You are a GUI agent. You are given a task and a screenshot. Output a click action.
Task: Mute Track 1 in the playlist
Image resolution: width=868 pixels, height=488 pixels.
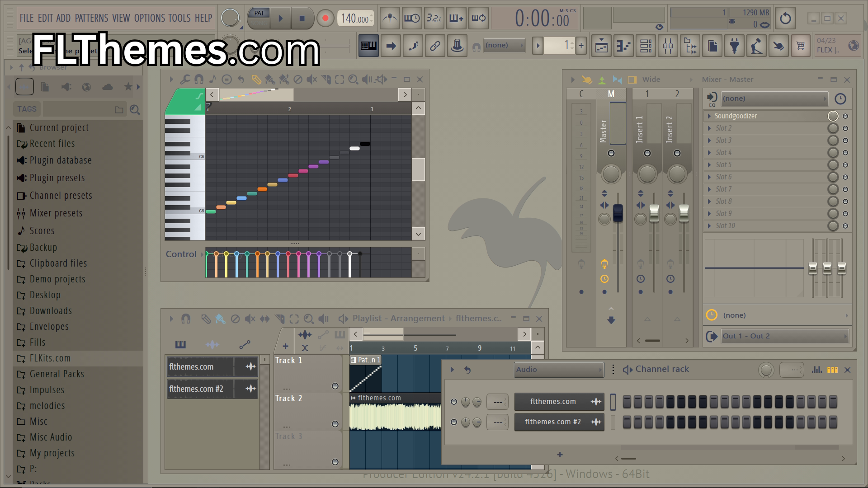point(335,386)
